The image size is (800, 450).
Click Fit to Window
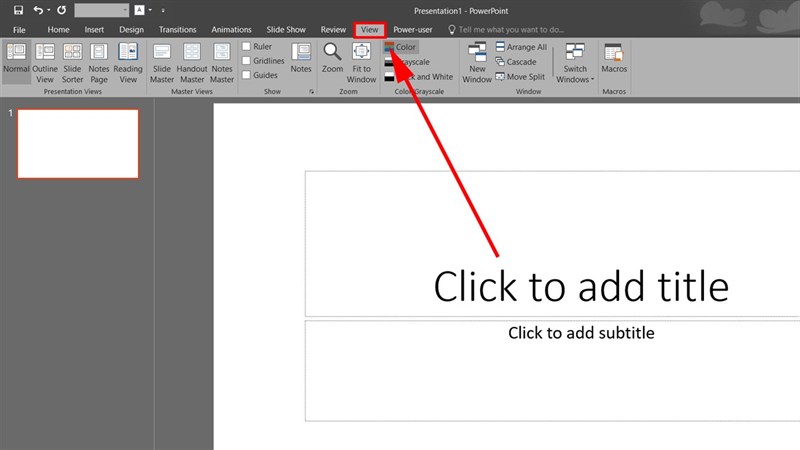tap(361, 63)
